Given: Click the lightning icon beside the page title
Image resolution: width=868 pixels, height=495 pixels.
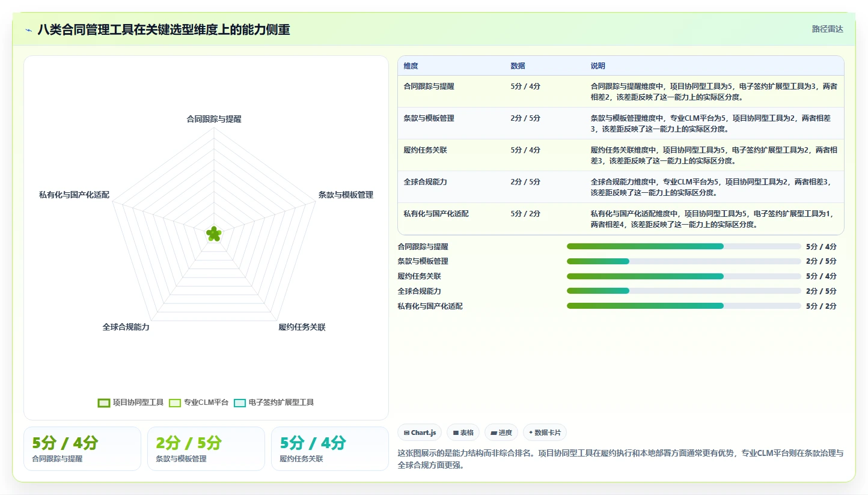Looking at the screenshot, I should point(29,29).
